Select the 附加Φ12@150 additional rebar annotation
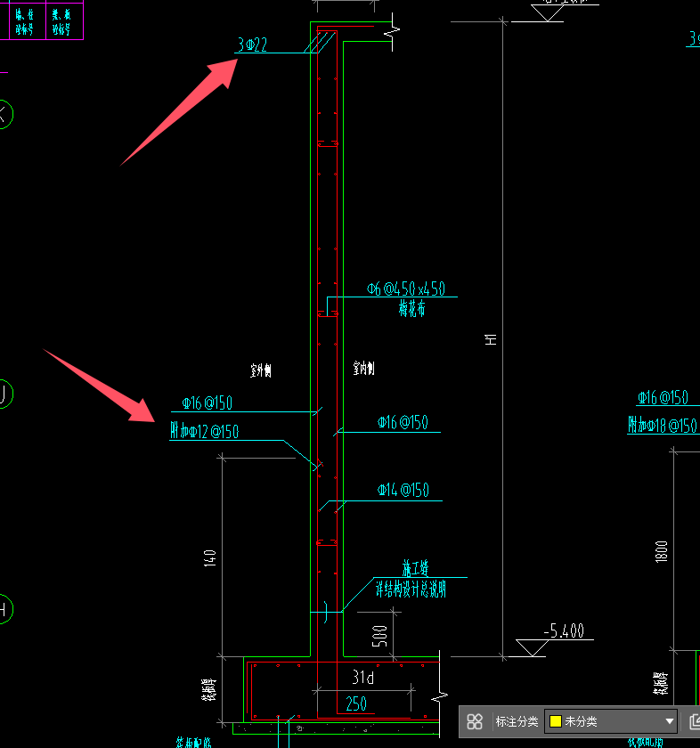The height and width of the screenshot is (748, 700). tap(205, 431)
